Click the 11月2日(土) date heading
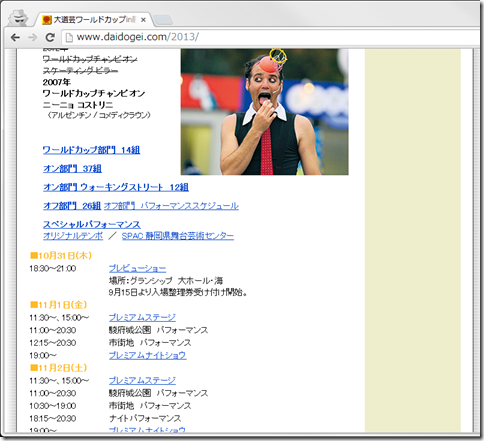484x441 pixels. click(58, 368)
